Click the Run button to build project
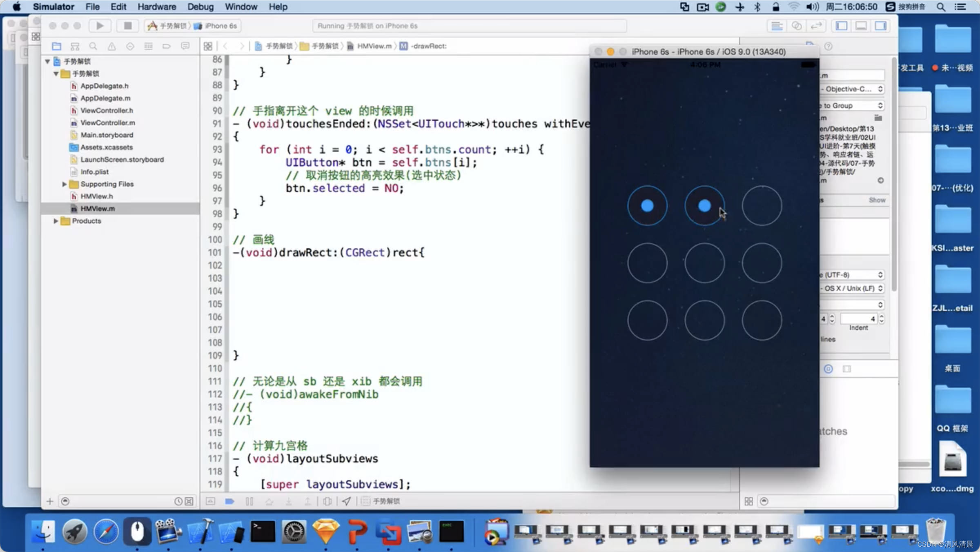The image size is (980, 552). point(99,26)
